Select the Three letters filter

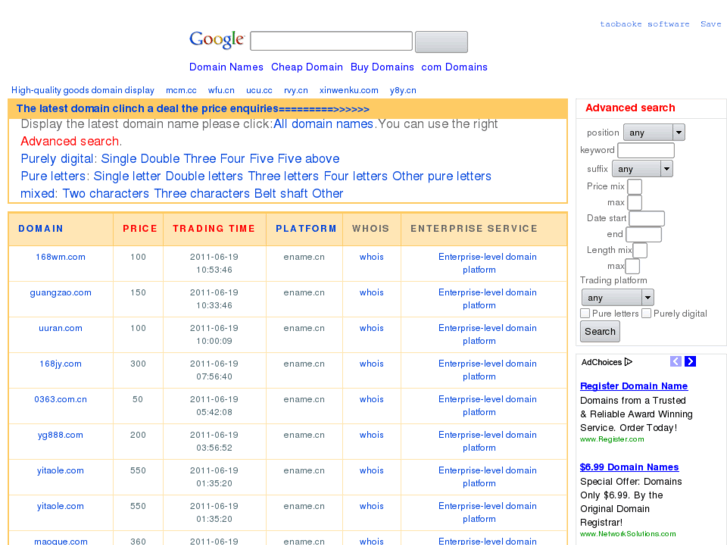(283, 176)
